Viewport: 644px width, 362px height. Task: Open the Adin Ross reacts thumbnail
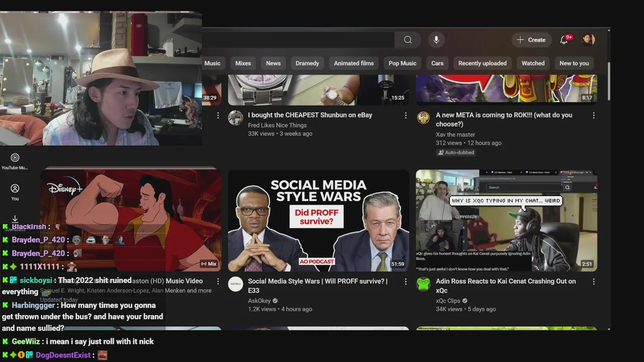(x=507, y=220)
